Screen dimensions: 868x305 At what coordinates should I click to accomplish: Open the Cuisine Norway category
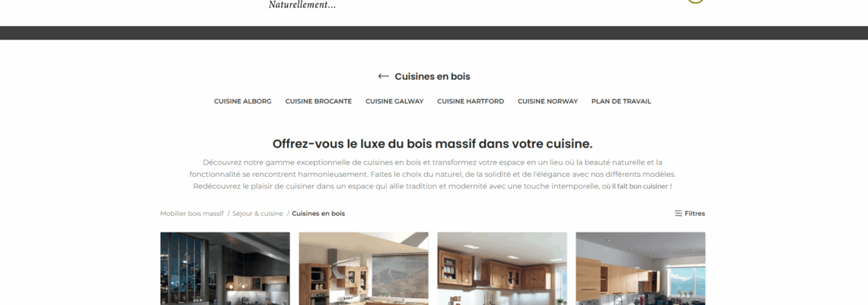coord(547,101)
